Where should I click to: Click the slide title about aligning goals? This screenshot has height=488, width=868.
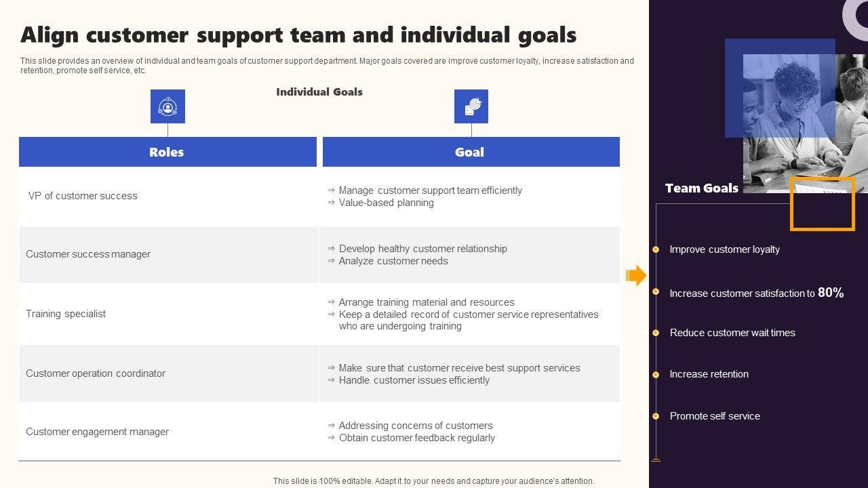coord(298,35)
